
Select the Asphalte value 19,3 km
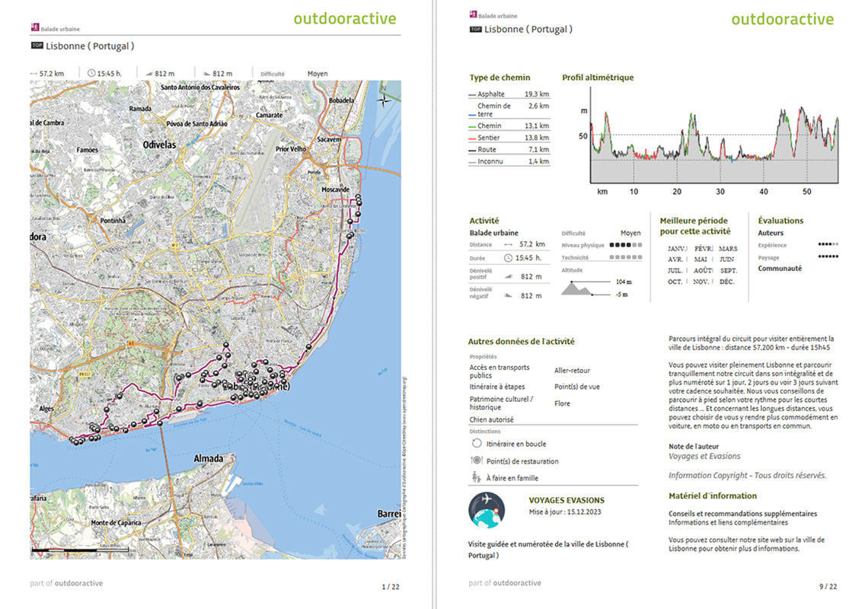537,94
